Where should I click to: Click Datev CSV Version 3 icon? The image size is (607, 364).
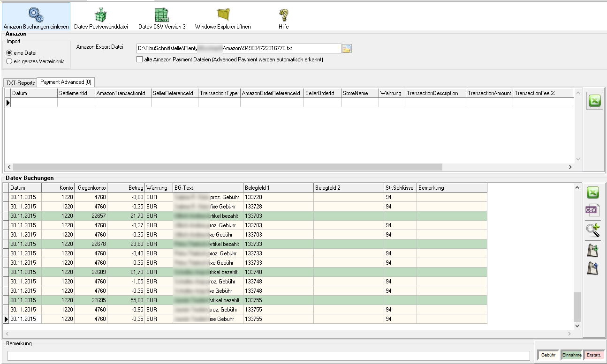162,14
